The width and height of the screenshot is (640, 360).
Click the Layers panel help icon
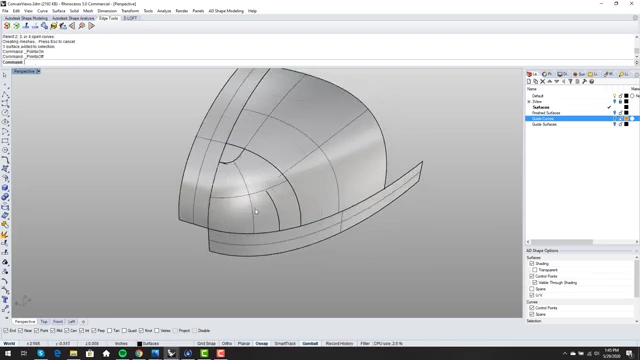tap(591, 82)
